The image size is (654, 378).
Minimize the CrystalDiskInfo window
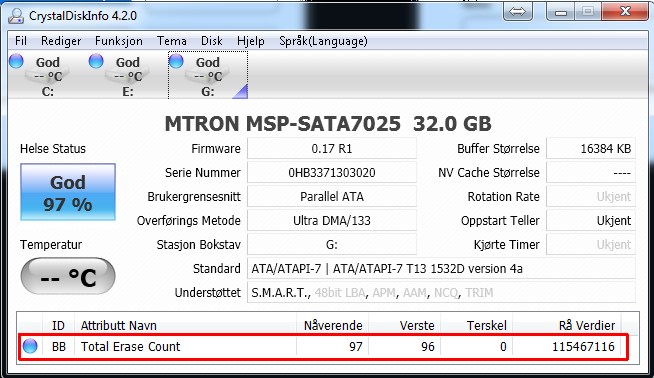(x=561, y=12)
